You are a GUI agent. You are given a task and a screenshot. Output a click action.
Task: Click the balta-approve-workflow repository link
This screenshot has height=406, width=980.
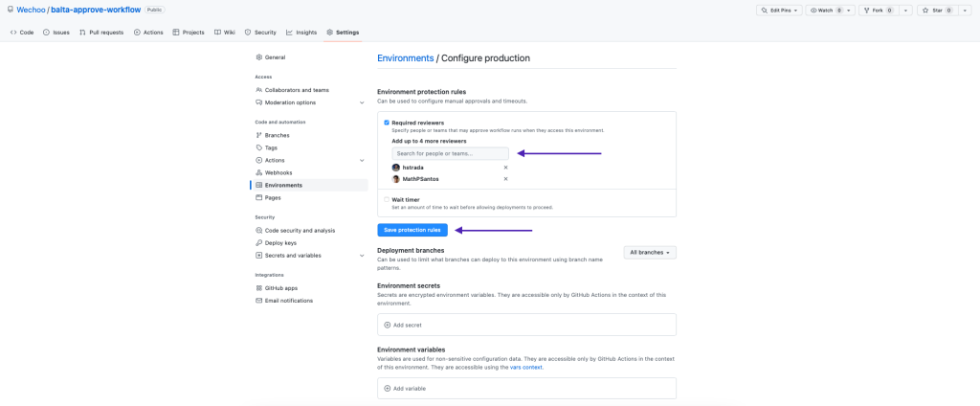tap(96, 11)
